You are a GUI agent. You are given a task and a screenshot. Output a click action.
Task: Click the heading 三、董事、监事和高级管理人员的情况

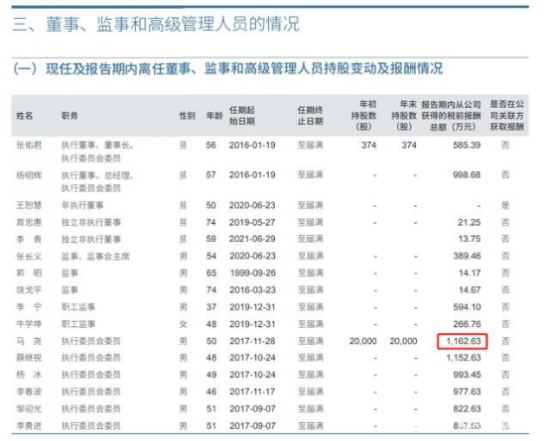(156, 24)
